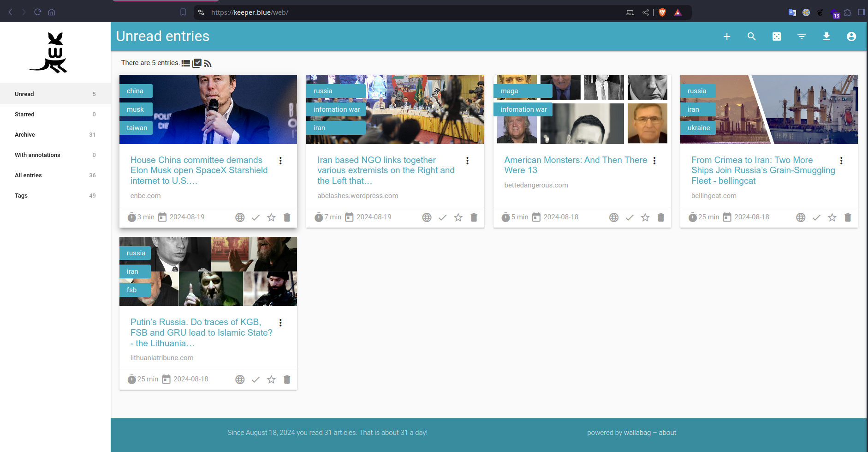Open Brave Shields icon in address bar
The width and height of the screenshot is (868, 452).
pyautogui.click(x=662, y=12)
